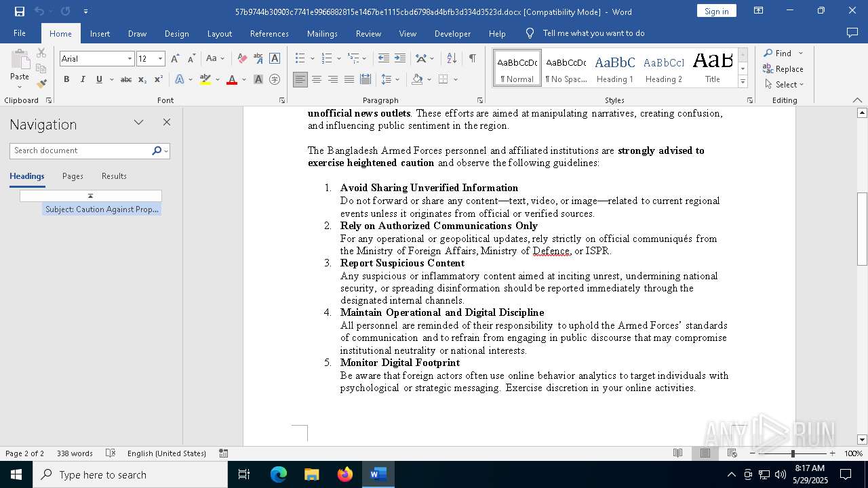Switch to Read Mode view

(x=678, y=453)
